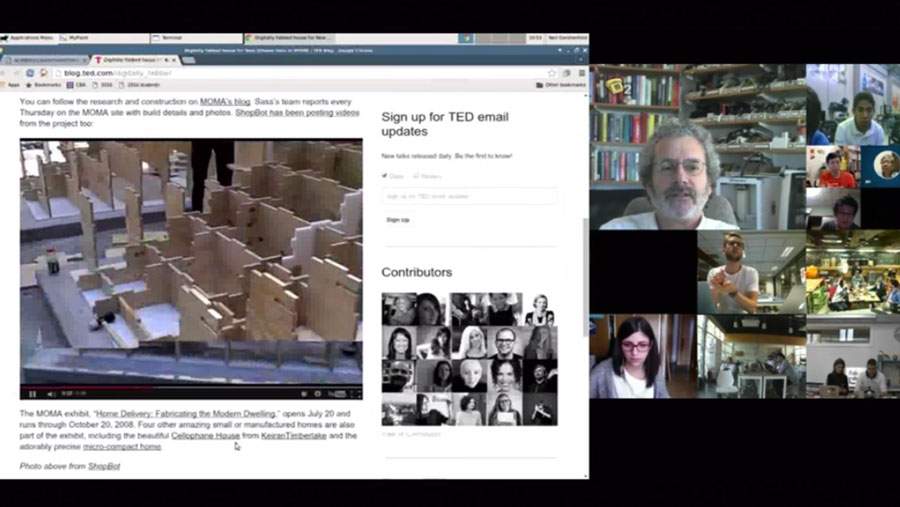Open the Applications Menu in the top panel
Screen dimensions: 900x507
[x=28, y=38]
